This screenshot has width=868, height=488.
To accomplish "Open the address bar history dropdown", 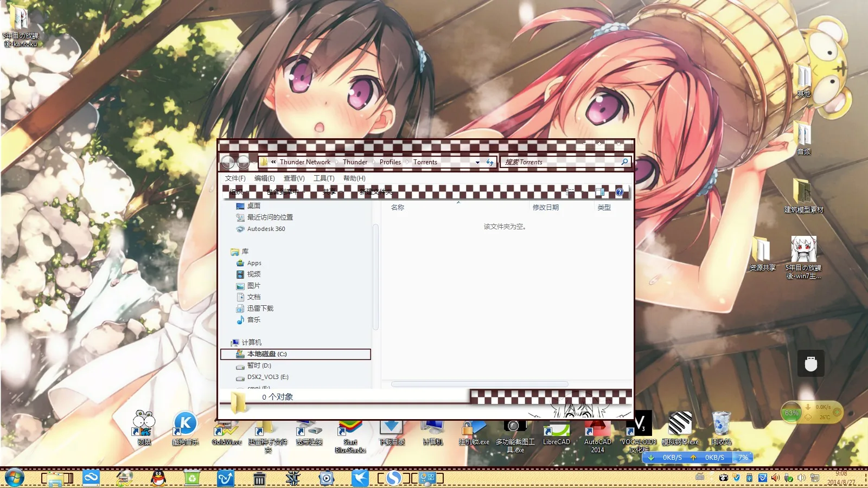I will pos(477,162).
